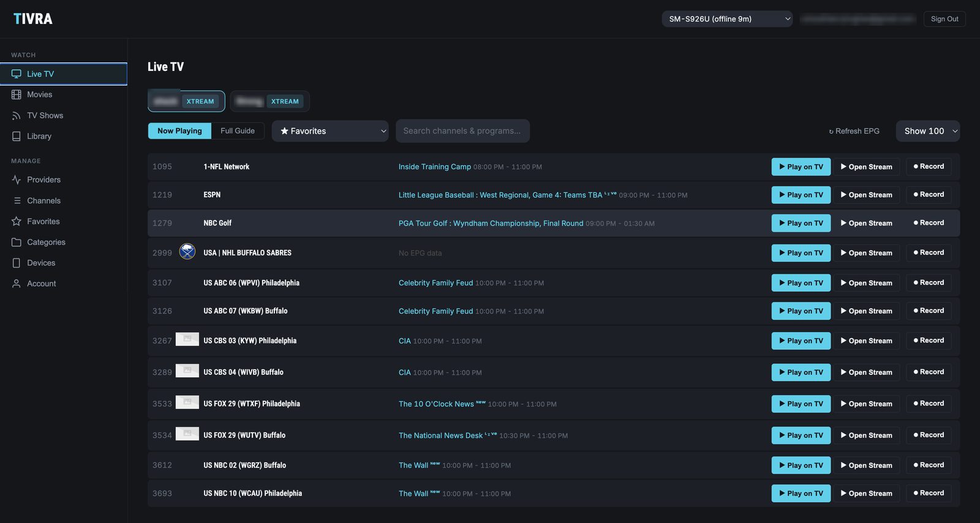Record US NBC 10 (WCAU) Philadelphia
Viewport: 980px width, 523px height.
pyautogui.click(x=929, y=493)
